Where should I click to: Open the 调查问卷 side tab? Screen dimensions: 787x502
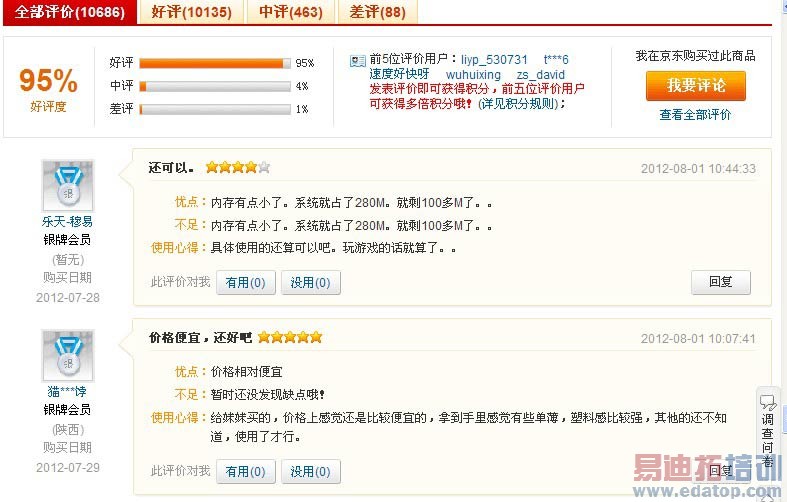tap(768, 433)
